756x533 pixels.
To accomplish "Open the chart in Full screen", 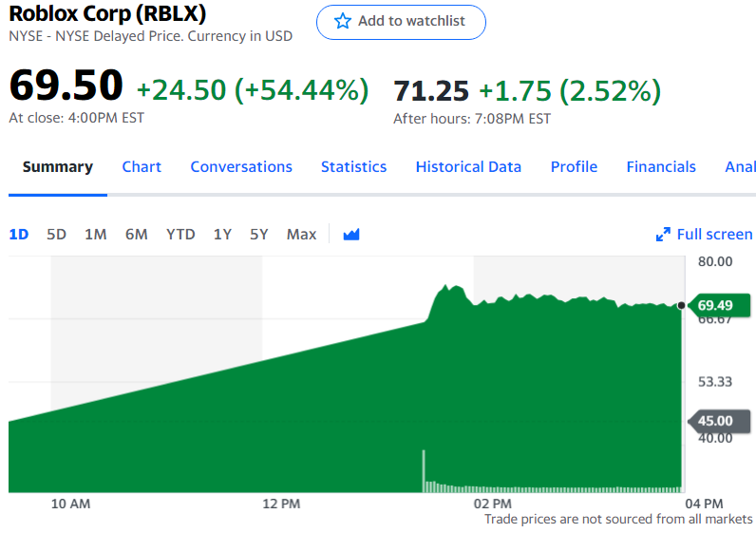I will (x=704, y=235).
